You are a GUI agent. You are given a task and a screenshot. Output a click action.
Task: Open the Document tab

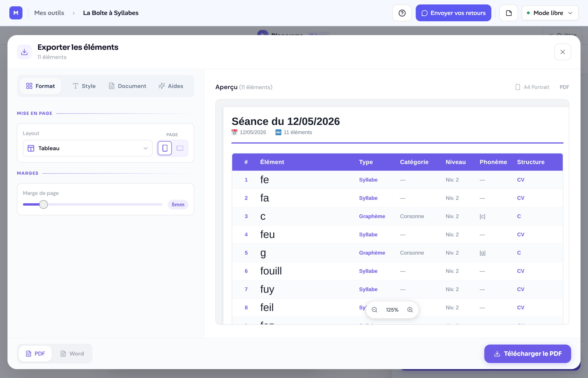click(x=128, y=86)
